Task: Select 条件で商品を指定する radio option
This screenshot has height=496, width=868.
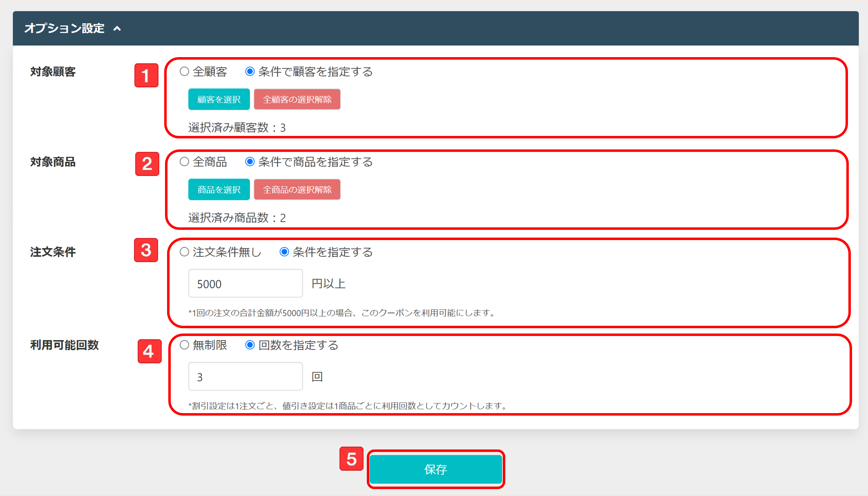Action: [250, 162]
